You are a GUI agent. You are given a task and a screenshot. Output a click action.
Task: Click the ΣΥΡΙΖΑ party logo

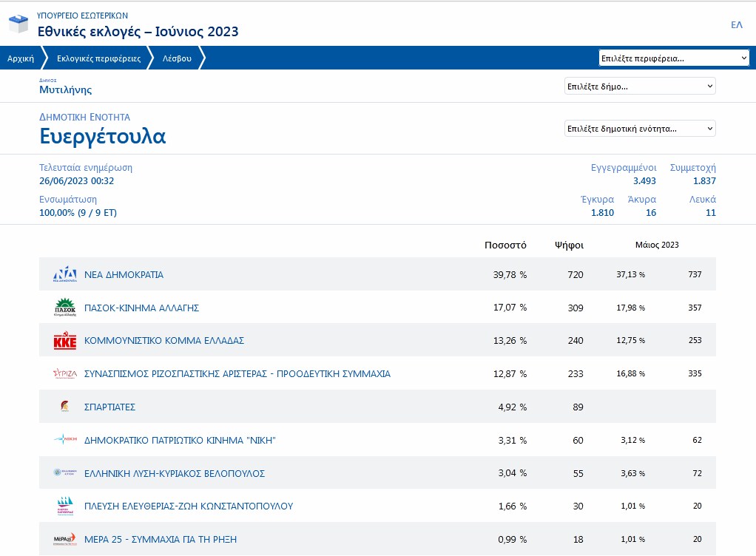click(x=65, y=374)
